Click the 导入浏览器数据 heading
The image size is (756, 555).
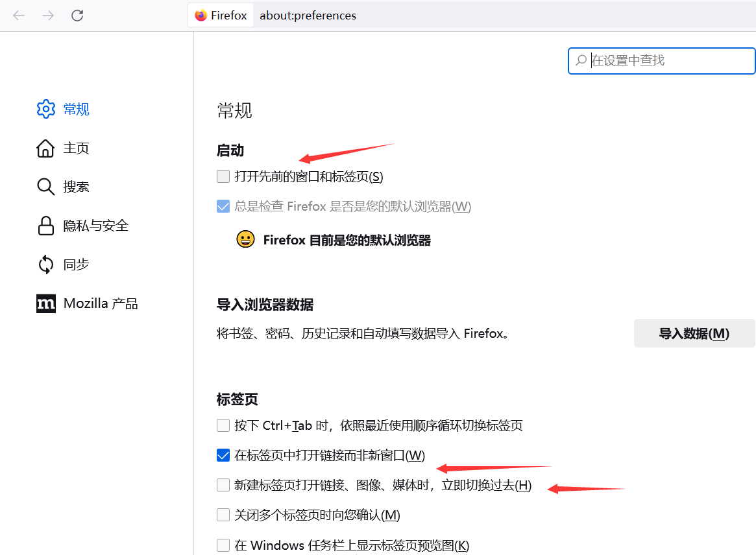[x=265, y=305]
